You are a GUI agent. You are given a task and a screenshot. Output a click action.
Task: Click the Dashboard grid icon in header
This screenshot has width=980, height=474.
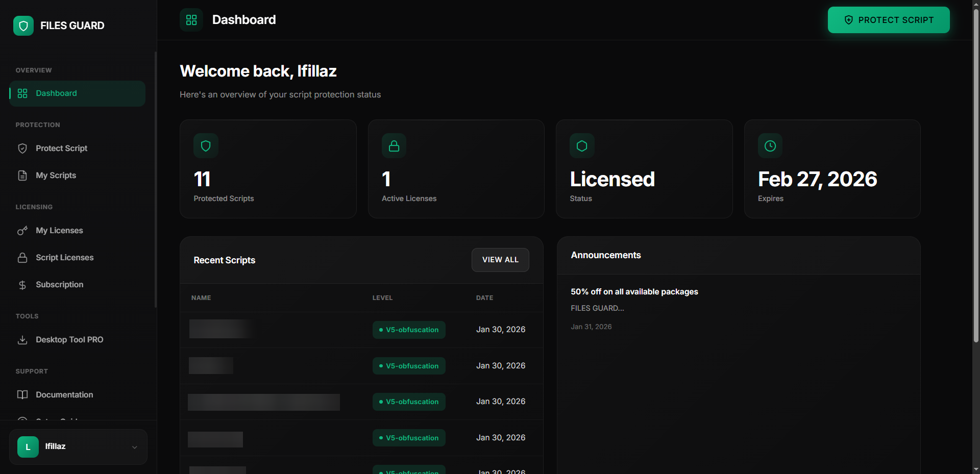[191, 20]
